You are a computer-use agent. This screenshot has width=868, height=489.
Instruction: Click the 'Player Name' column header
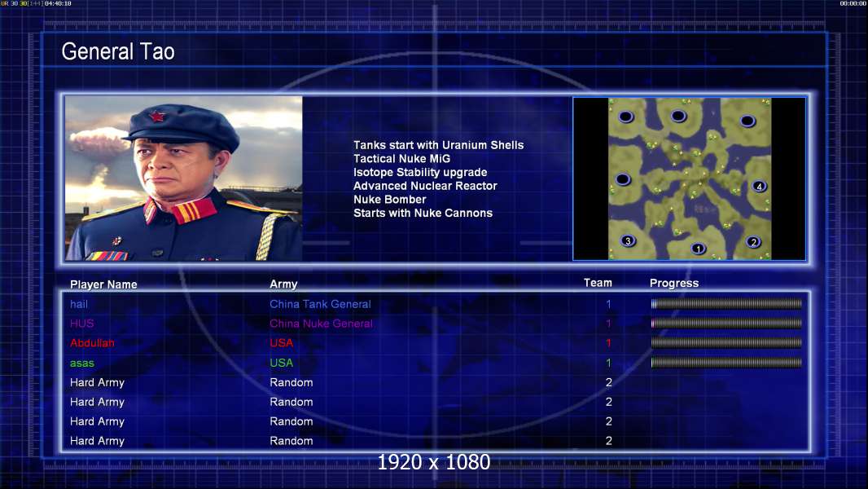103,284
